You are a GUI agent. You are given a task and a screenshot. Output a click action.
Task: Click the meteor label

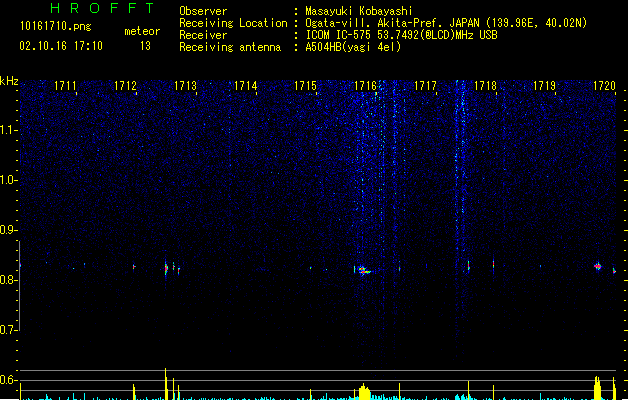pos(142,31)
